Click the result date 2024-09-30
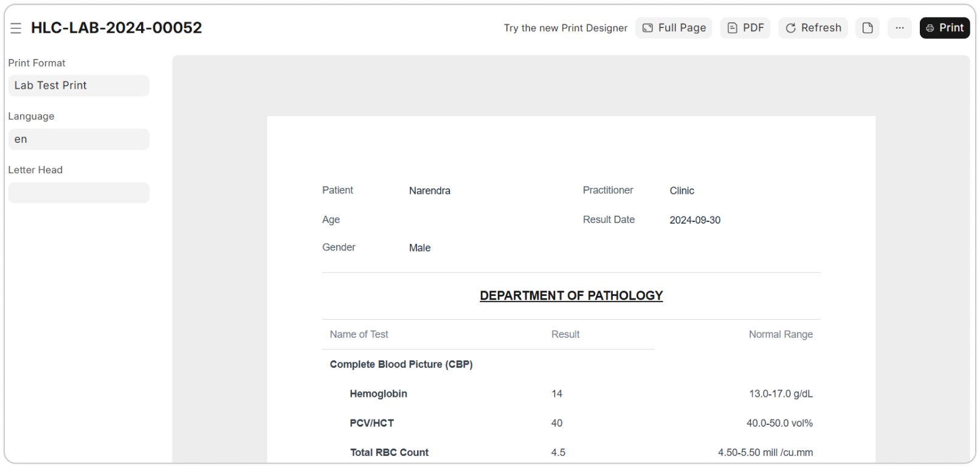The image size is (980, 468). [695, 220]
